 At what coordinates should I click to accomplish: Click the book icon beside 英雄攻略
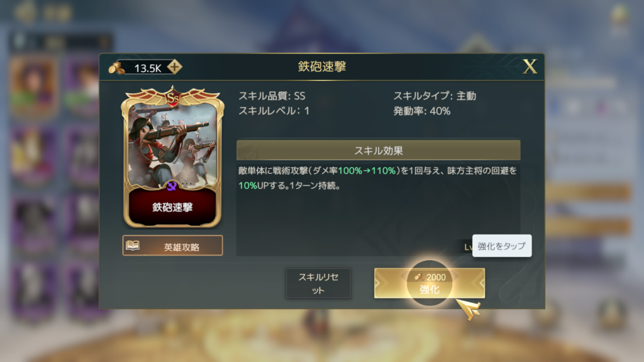click(132, 246)
